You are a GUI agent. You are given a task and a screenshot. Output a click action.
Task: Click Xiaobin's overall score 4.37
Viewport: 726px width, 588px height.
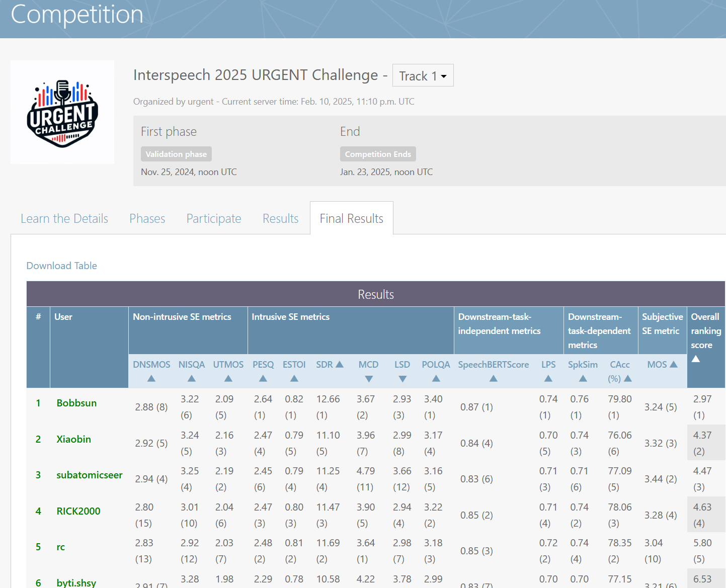pos(702,435)
